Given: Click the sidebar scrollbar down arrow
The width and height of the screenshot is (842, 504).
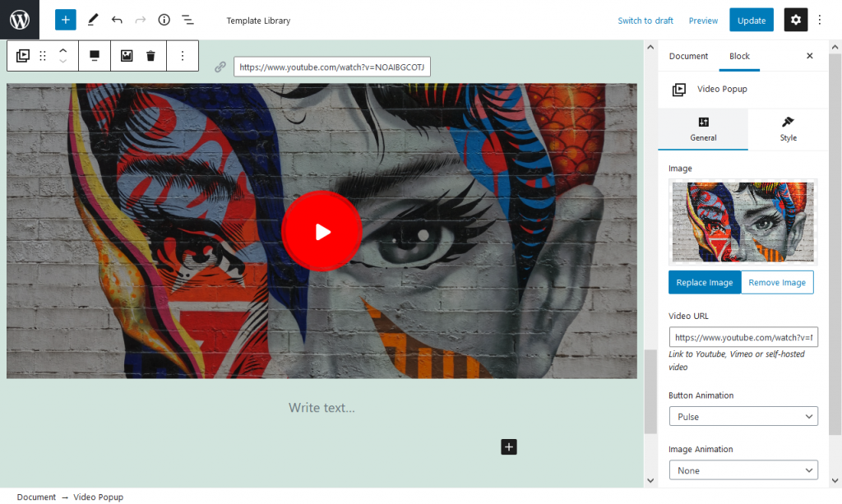Looking at the screenshot, I should click(x=835, y=480).
